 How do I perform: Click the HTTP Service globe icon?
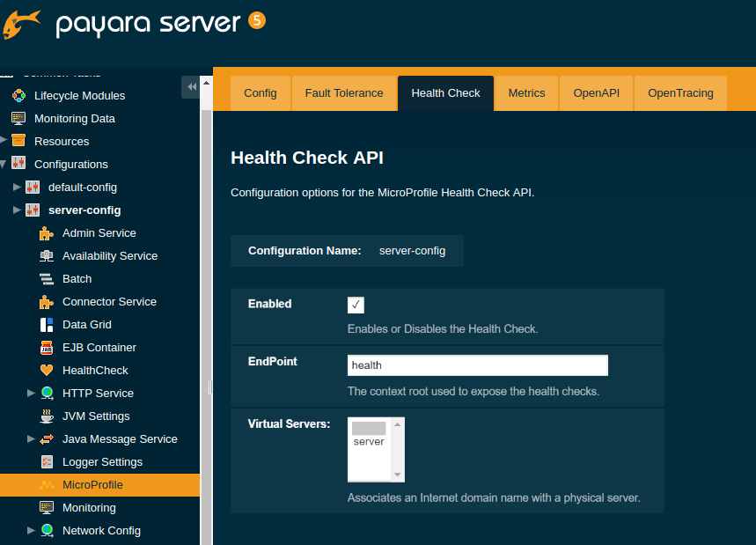point(47,393)
